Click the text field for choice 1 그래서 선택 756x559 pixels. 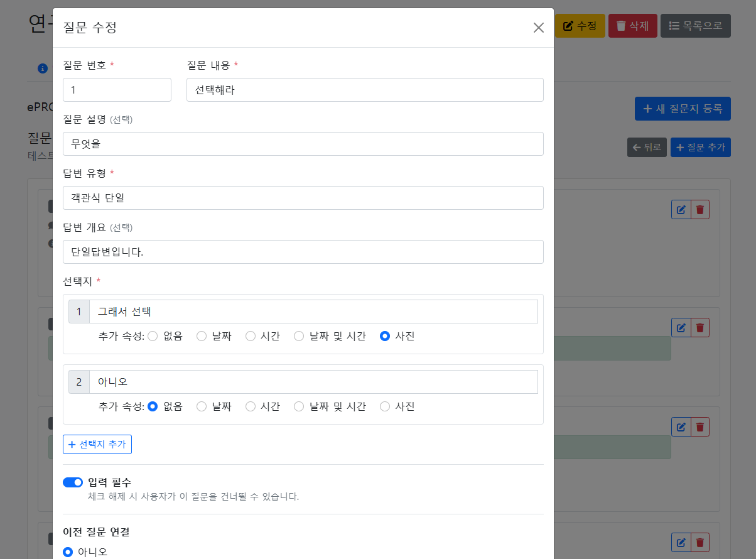(314, 311)
